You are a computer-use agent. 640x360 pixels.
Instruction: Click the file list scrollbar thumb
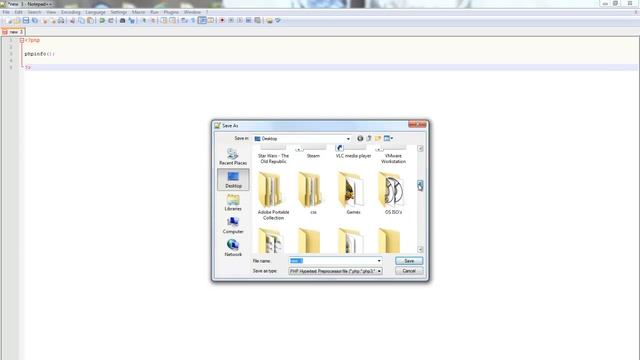pyautogui.click(x=420, y=186)
